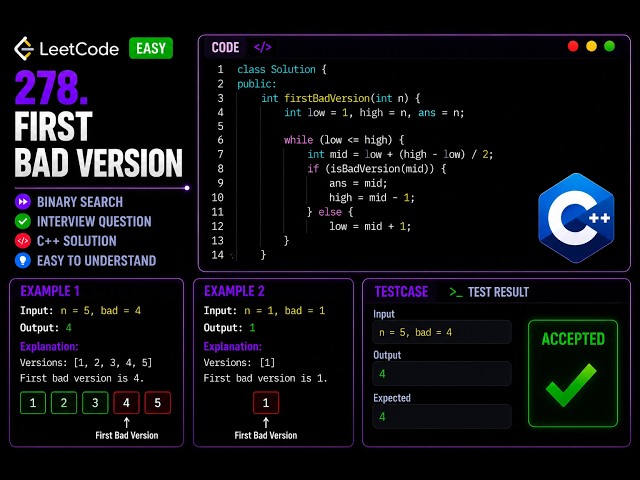This screenshot has width=640, height=480.
Task: Click First Bad Version caption in Example 2
Action: (x=266, y=436)
